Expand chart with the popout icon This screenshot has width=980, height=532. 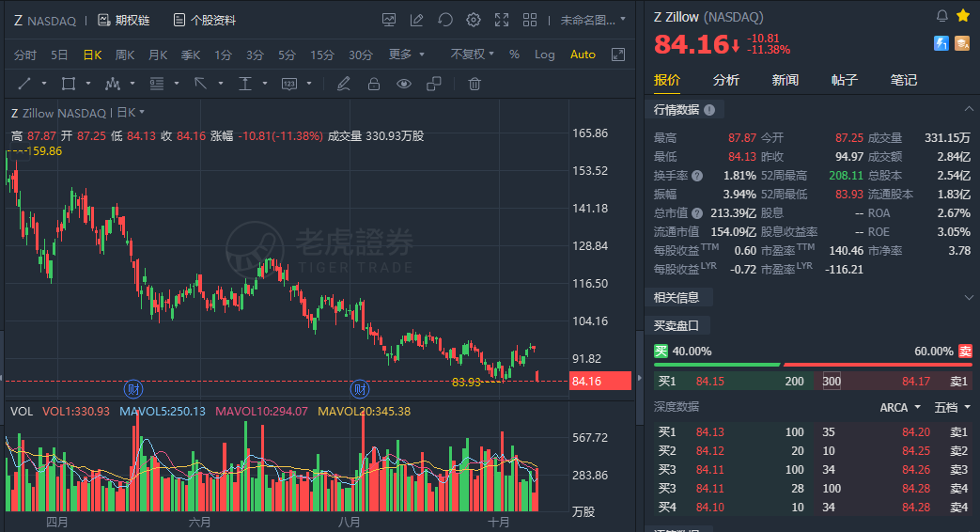[618, 55]
